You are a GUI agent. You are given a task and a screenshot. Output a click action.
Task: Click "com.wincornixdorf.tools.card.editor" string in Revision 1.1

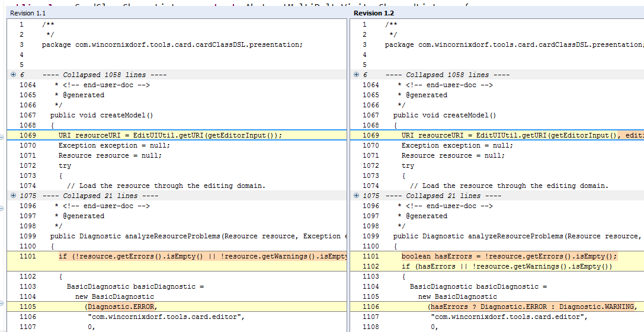coord(166,317)
